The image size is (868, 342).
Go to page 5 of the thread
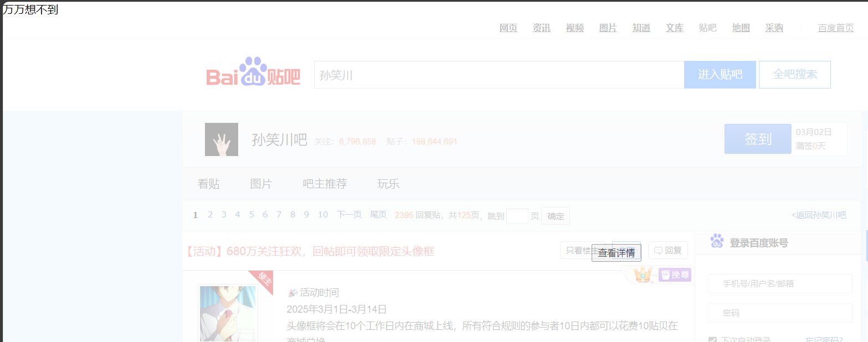[251, 215]
